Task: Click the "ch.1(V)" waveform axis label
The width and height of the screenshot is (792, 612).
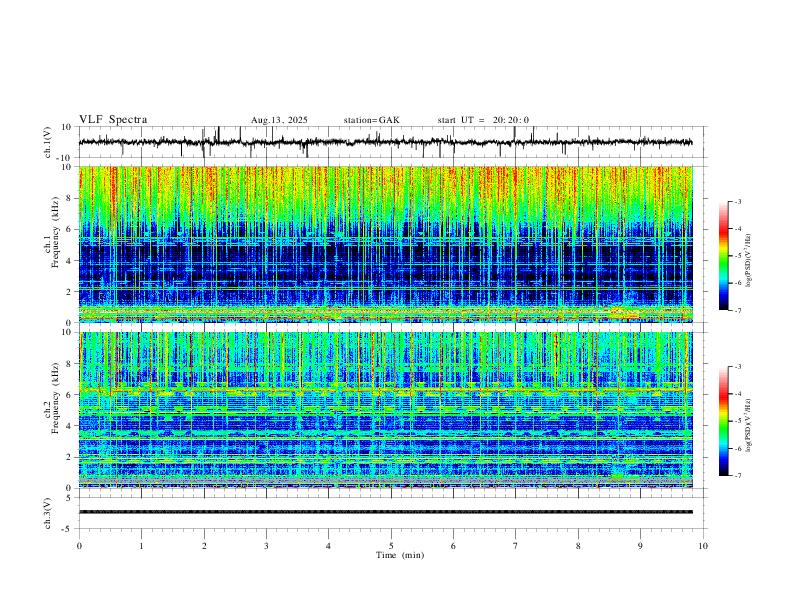Action: pos(48,142)
